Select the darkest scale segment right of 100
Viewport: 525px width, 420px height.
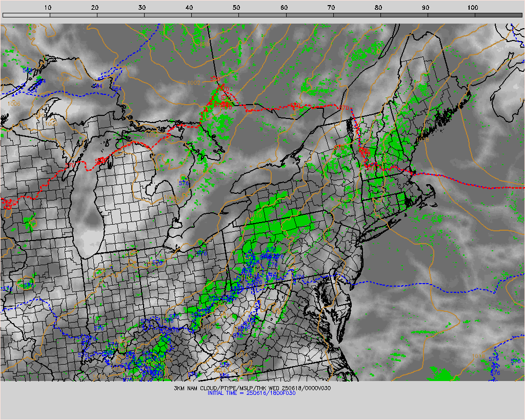tap(498, 15)
